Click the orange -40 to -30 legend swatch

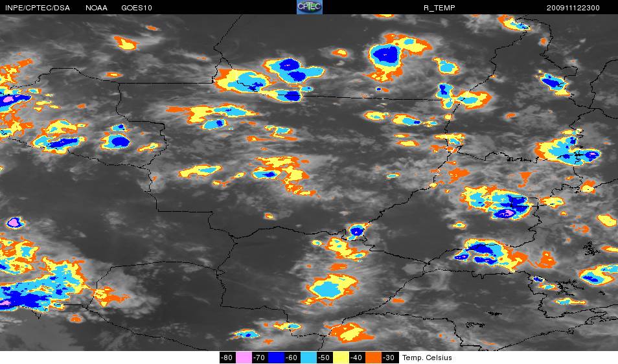[x=373, y=358]
